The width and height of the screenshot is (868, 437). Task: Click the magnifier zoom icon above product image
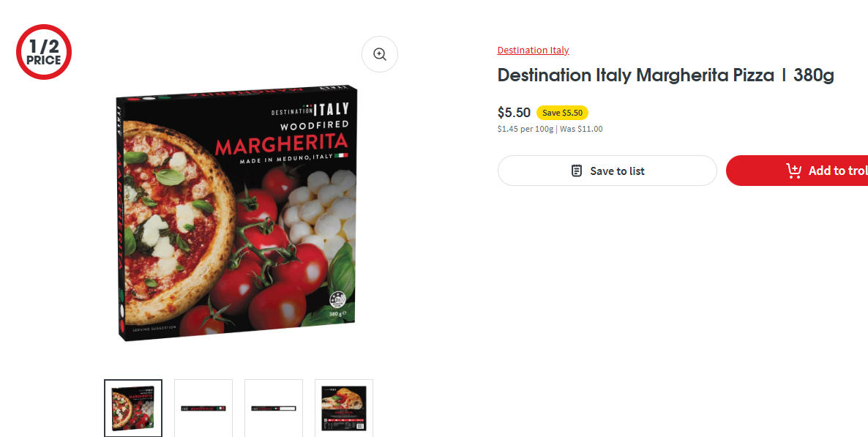(380, 54)
